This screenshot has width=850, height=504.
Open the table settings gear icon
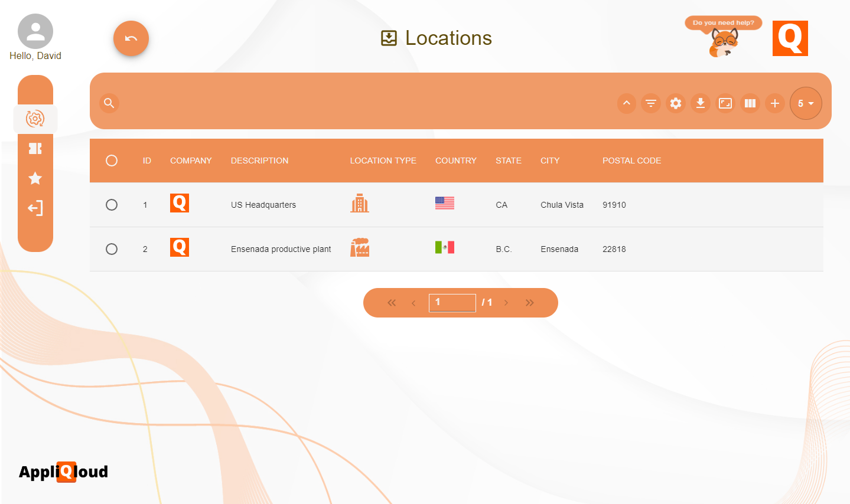[676, 103]
